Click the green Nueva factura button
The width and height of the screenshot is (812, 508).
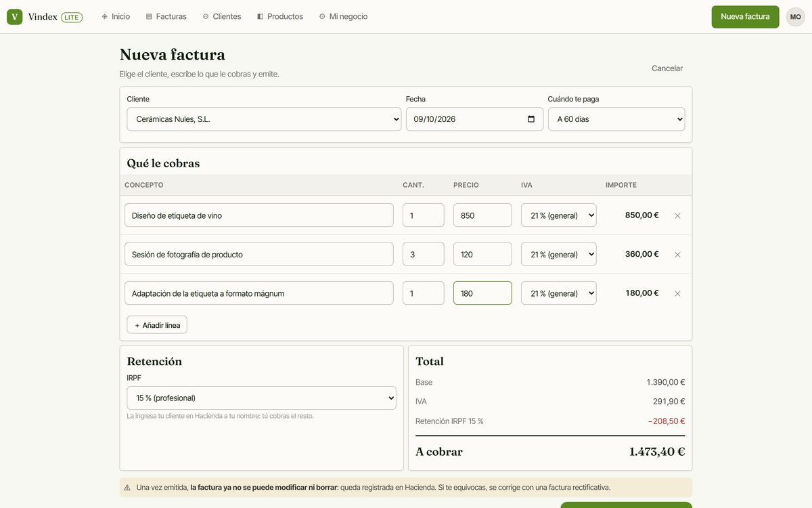coord(745,16)
